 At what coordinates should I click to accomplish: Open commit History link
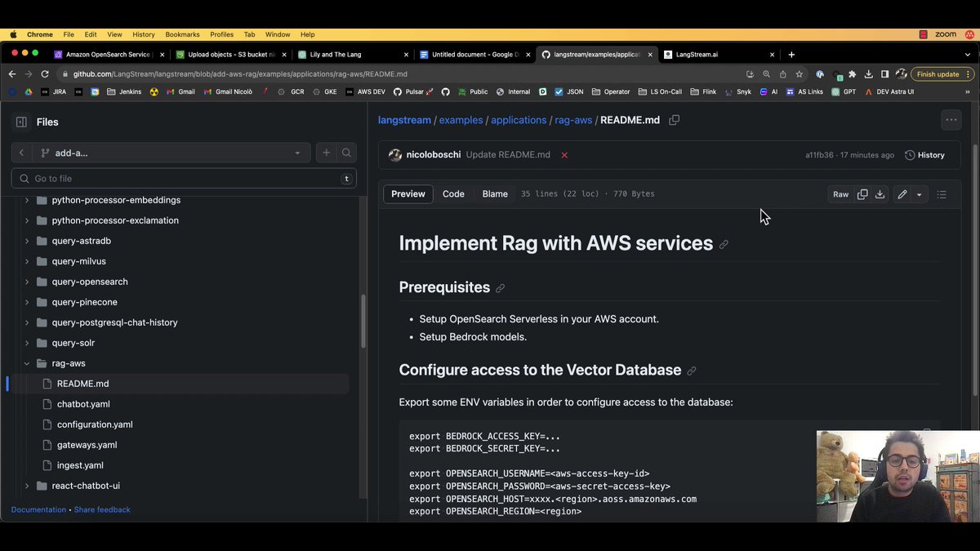pyautogui.click(x=924, y=155)
